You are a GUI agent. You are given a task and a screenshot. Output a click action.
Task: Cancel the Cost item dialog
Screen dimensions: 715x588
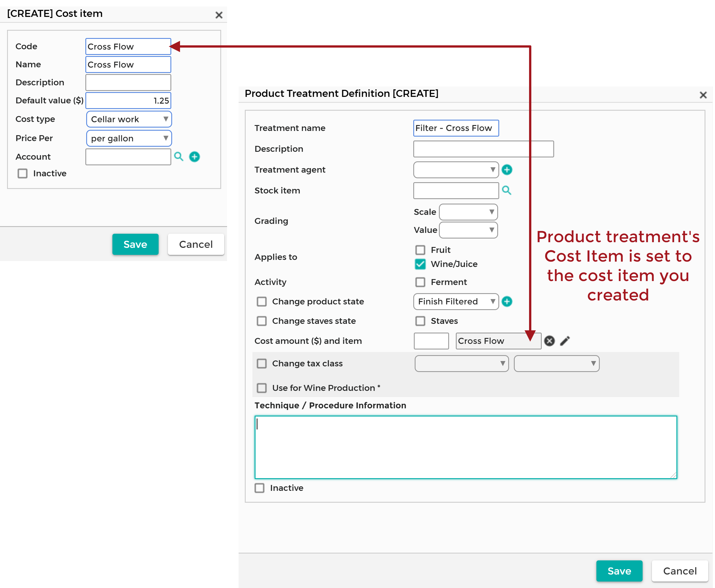coord(196,244)
